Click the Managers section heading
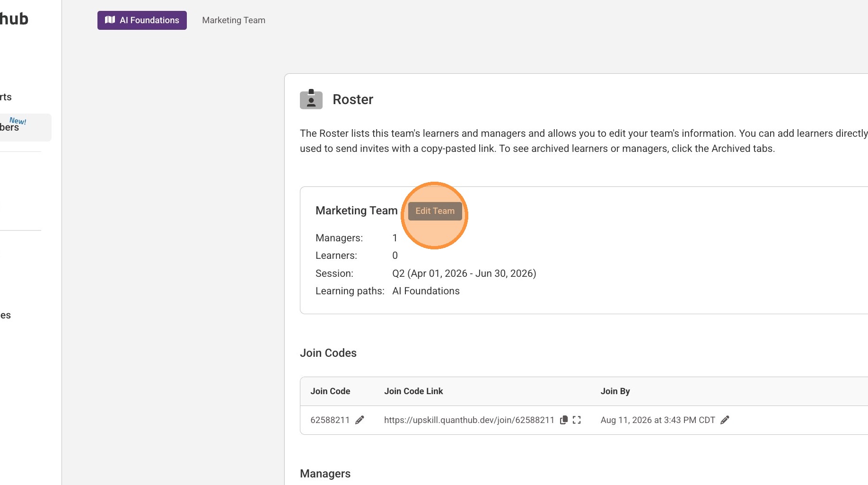 coord(325,474)
